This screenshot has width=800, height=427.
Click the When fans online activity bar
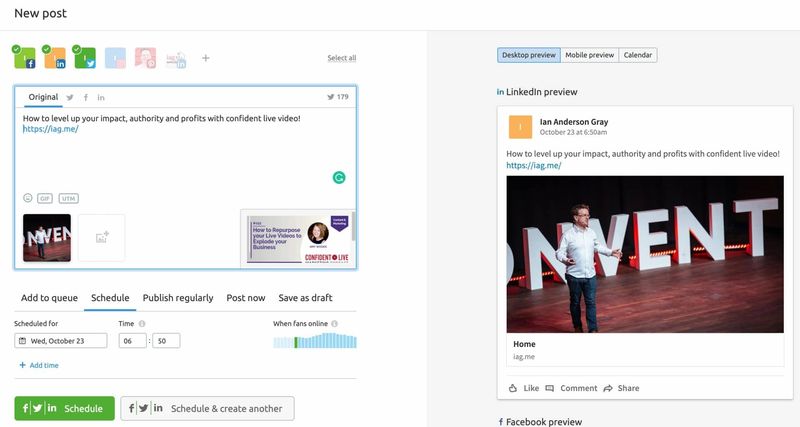point(315,341)
